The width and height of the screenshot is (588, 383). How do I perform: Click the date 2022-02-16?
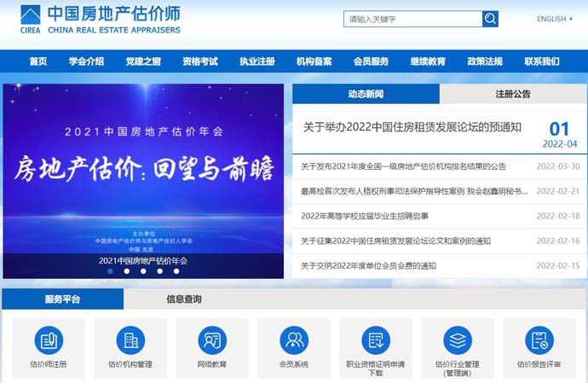[x=558, y=241]
